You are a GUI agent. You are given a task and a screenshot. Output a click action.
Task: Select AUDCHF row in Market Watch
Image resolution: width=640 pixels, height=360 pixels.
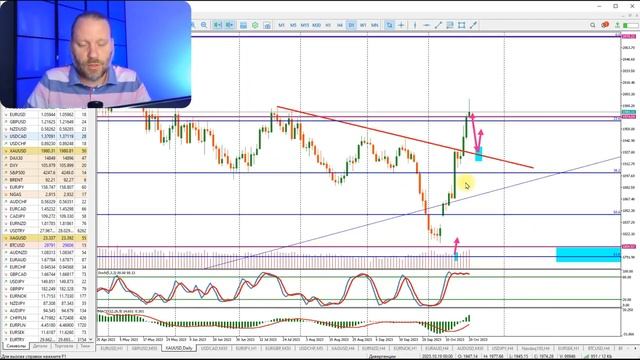click(x=46, y=202)
